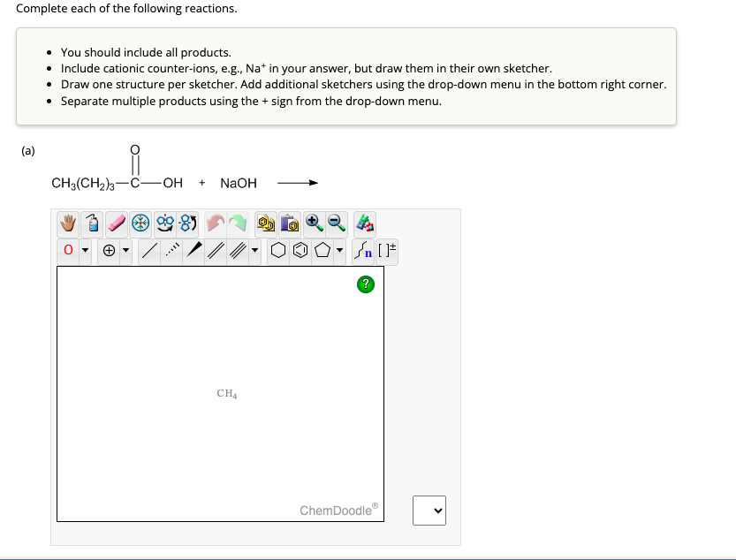Expand the ring templates dropdown
Screen dimensions: 736x560
tap(339, 251)
